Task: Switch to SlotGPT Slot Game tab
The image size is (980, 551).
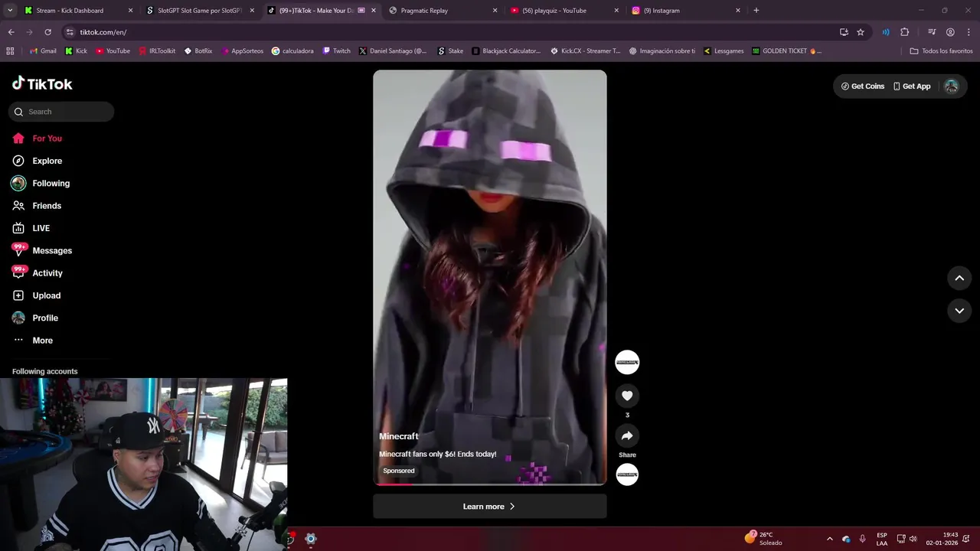Action: click(199, 11)
